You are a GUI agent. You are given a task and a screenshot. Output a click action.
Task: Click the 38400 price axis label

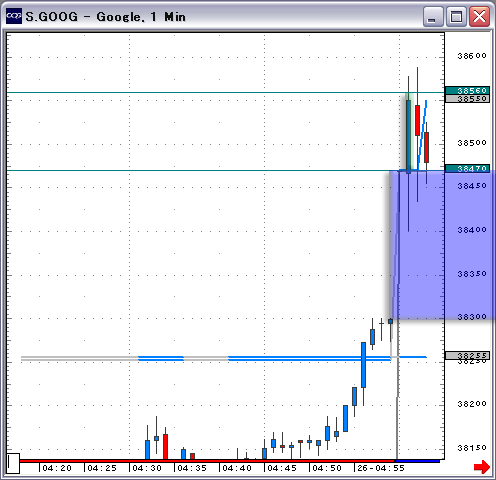coord(472,230)
